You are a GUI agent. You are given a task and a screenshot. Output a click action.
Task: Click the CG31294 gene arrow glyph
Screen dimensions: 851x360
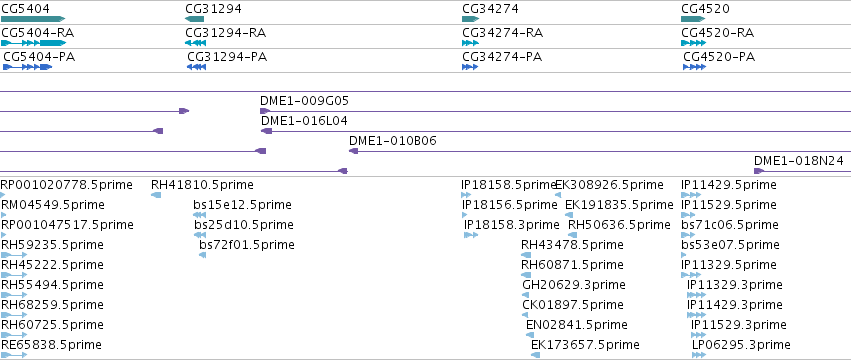pyautogui.click(x=194, y=19)
